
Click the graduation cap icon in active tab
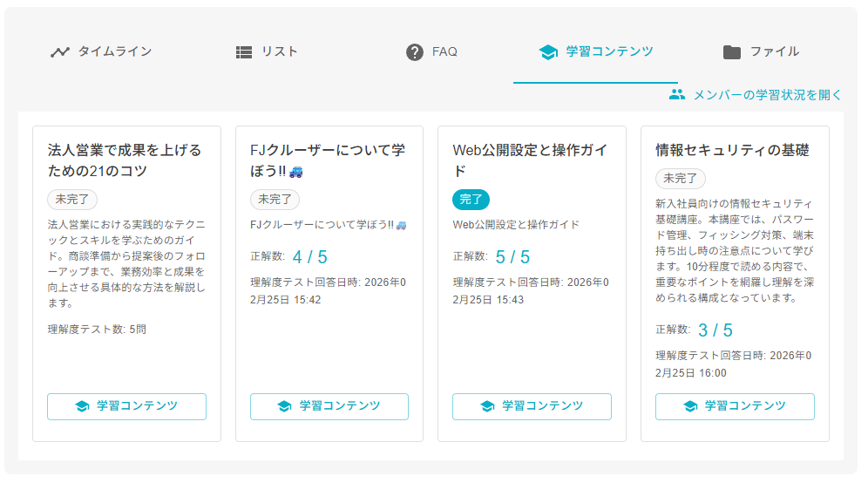[548, 52]
